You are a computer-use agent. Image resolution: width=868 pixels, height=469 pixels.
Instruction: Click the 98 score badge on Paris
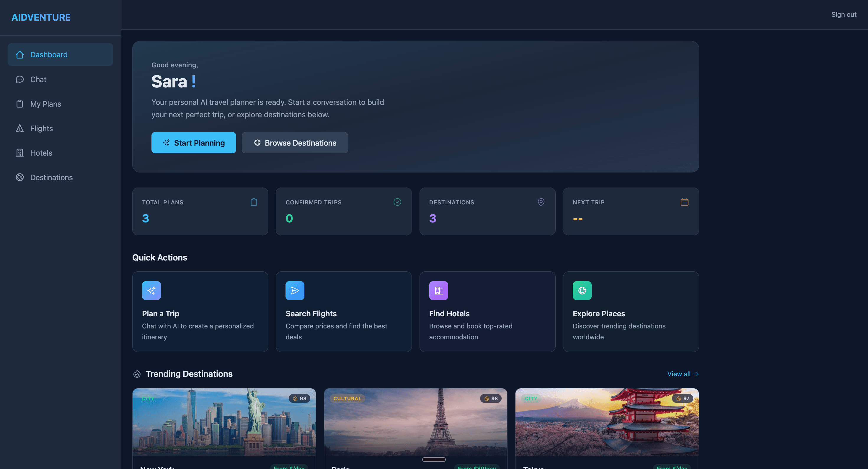(491, 398)
